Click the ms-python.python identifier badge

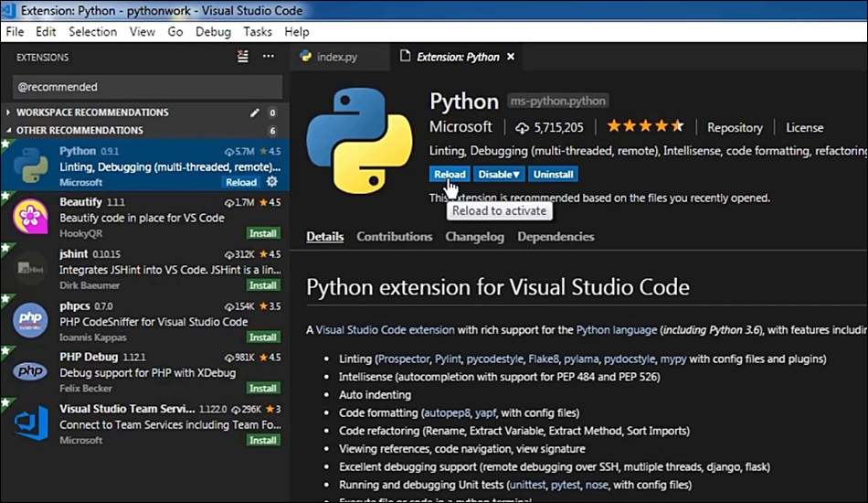(557, 101)
